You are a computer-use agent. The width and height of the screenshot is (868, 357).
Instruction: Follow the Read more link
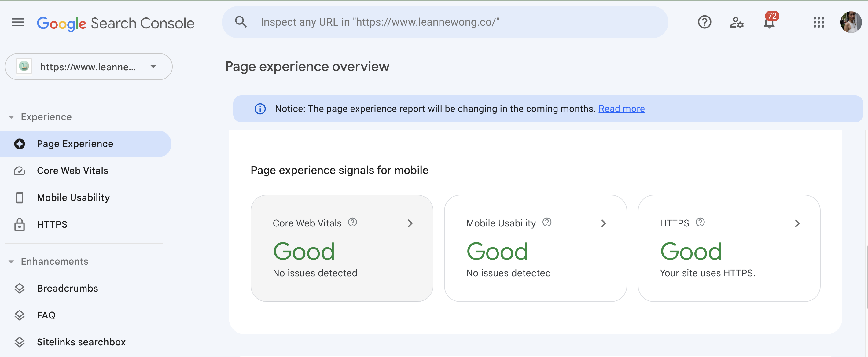coord(621,109)
